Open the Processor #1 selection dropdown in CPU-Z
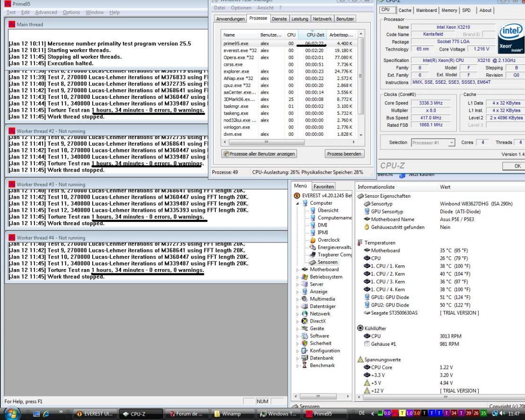This screenshot has height=420, width=525. coord(451,143)
